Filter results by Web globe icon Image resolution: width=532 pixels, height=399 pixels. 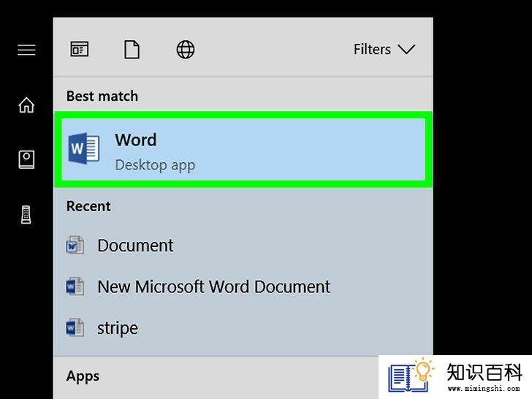click(x=186, y=50)
